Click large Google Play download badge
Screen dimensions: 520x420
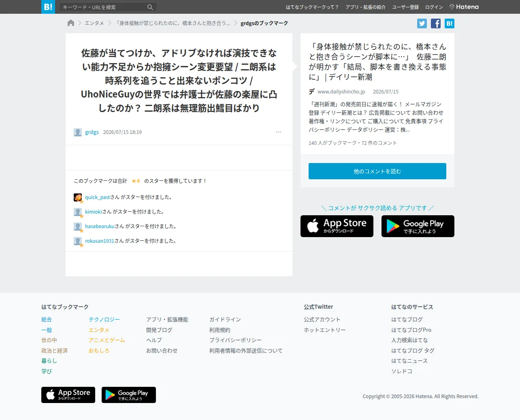(418, 226)
